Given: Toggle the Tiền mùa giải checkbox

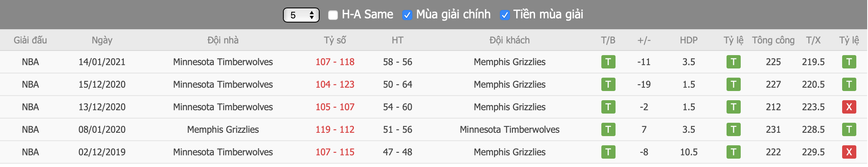Looking at the screenshot, I should [505, 15].
